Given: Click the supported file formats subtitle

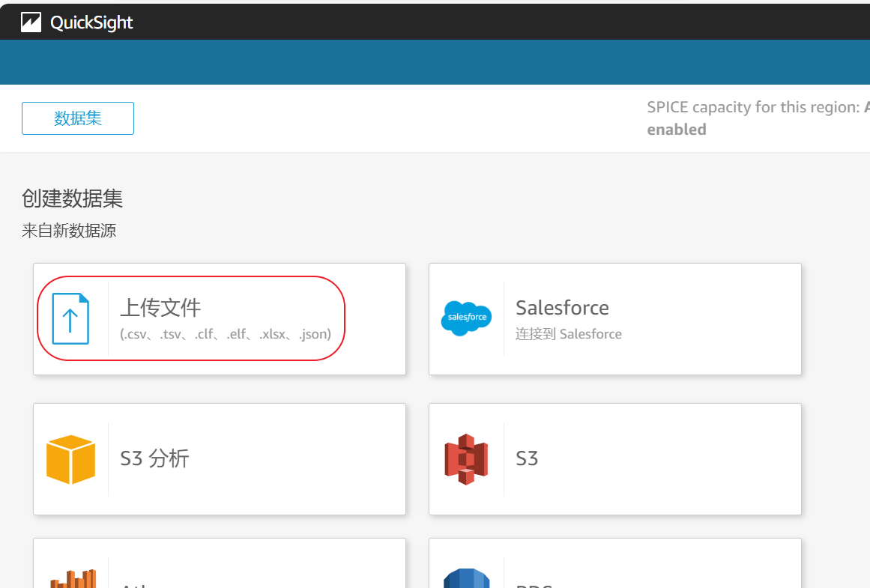Looking at the screenshot, I should point(226,334).
